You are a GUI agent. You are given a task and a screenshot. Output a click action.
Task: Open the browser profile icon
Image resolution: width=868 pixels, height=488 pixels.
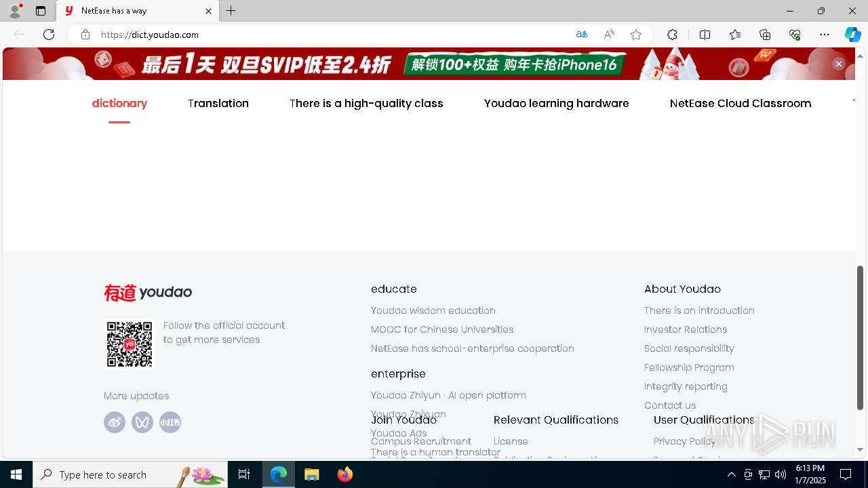[15, 11]
